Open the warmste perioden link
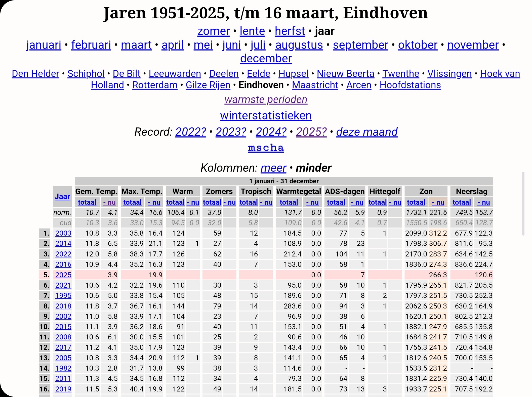 click(266, 100)
